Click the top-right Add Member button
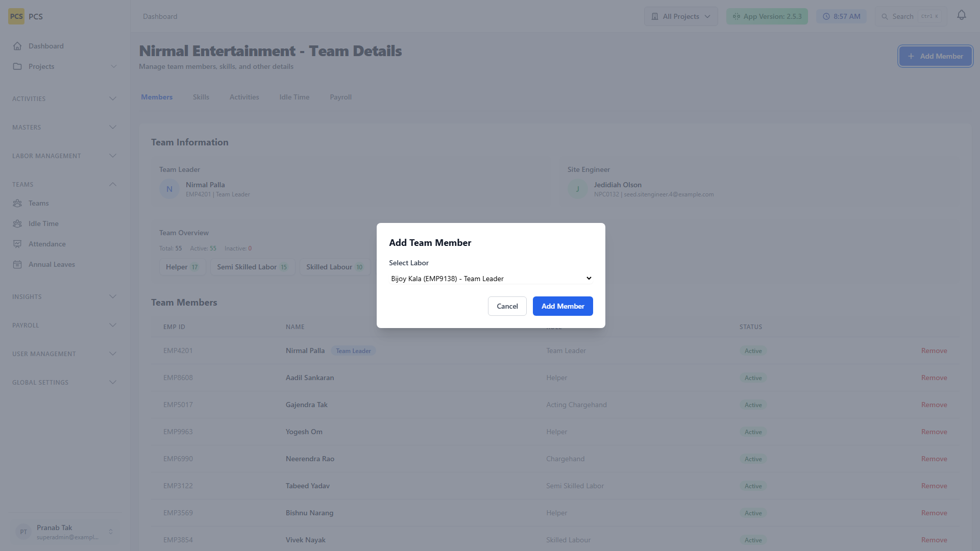This screenshot has width=980, height=551. [x=936, y=56]
